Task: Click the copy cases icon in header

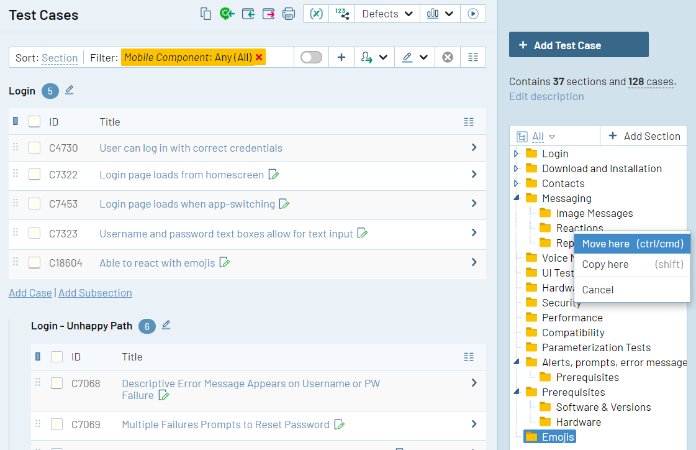Action: point(205,14)
